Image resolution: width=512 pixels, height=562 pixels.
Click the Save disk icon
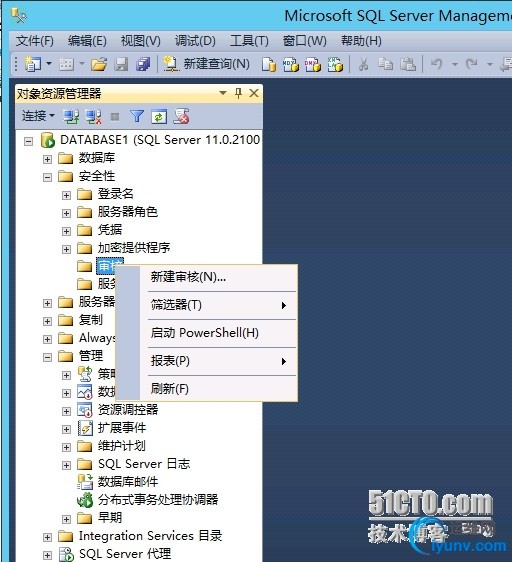121,65
